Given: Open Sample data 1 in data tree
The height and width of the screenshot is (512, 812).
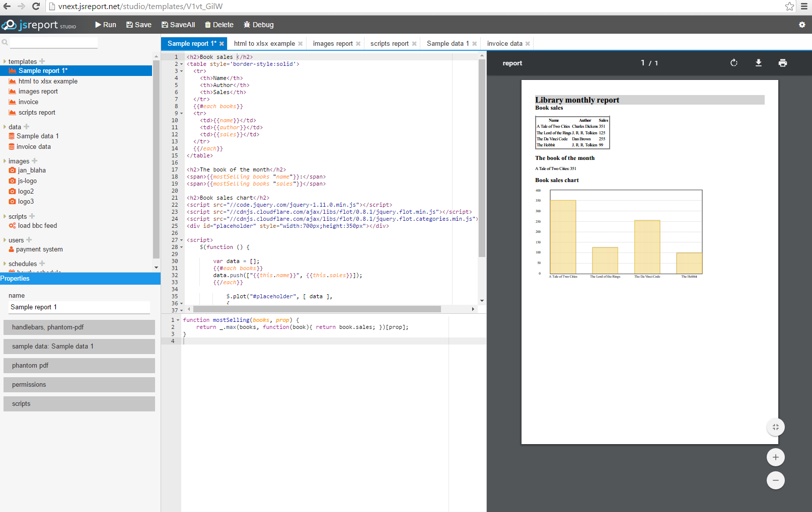Looking at the screenshot, I should pos(38,136).
